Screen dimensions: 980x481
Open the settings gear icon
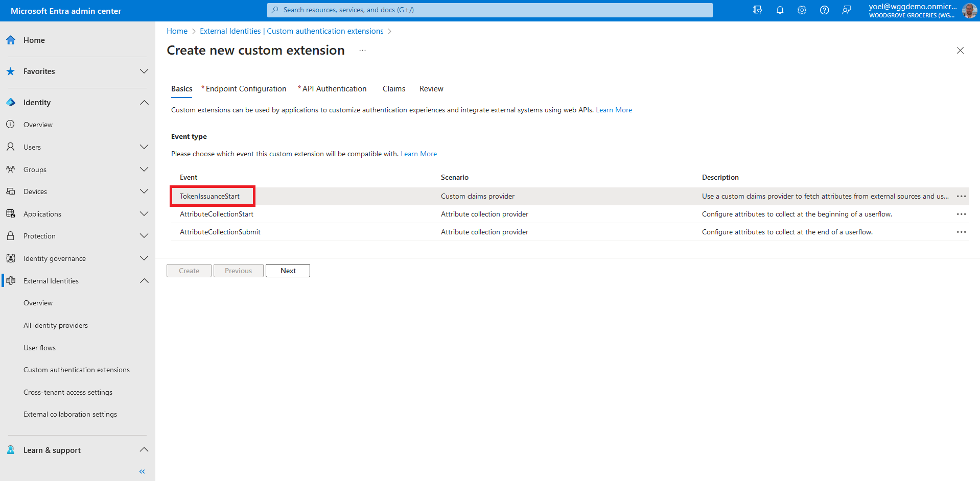pos(802,10)
